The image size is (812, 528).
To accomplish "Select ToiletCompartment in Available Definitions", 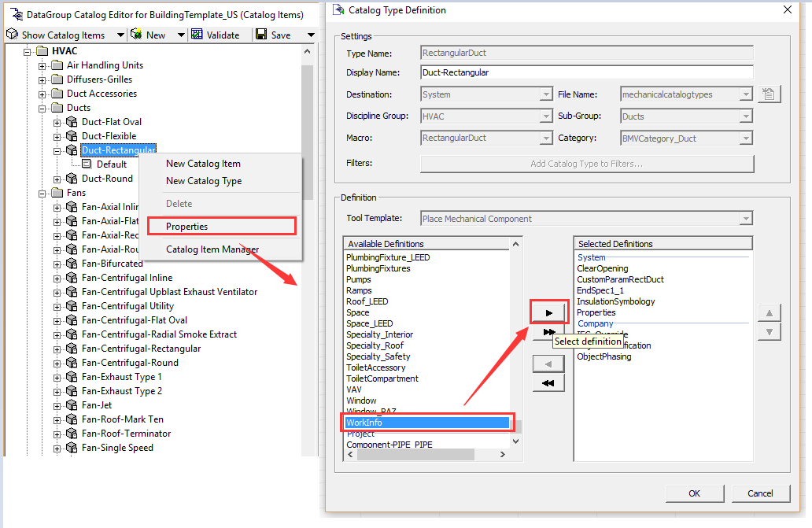I will [382, 378].
